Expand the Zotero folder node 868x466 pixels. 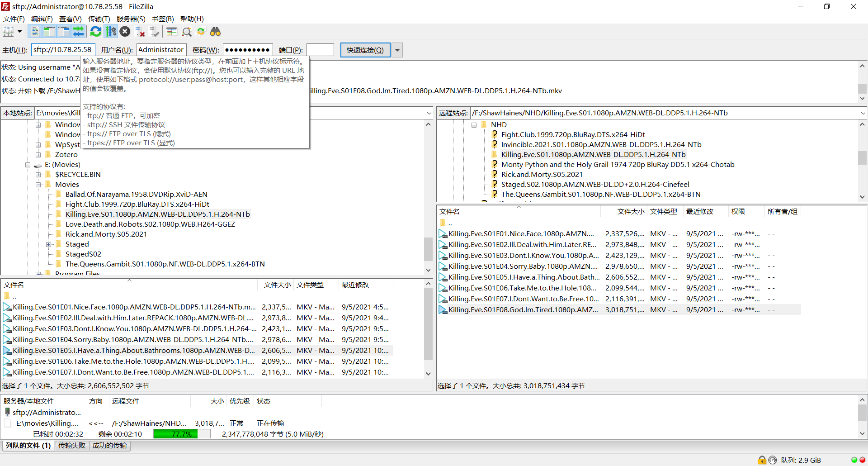[38, 155]
